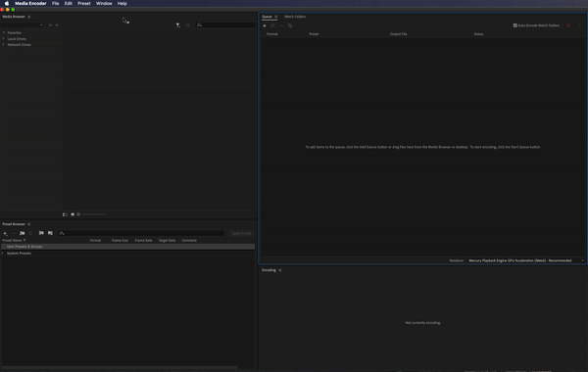Image resolution: width=588 pixels, height=372 pixels.
Task: Open the Media Encoder app menu
Action: click(30, 3)
